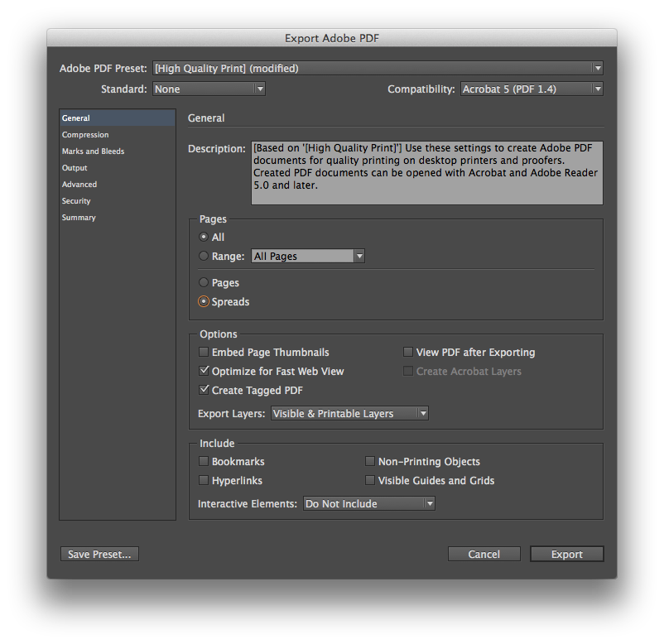Select the Spreads radio option

coord(204,301)
